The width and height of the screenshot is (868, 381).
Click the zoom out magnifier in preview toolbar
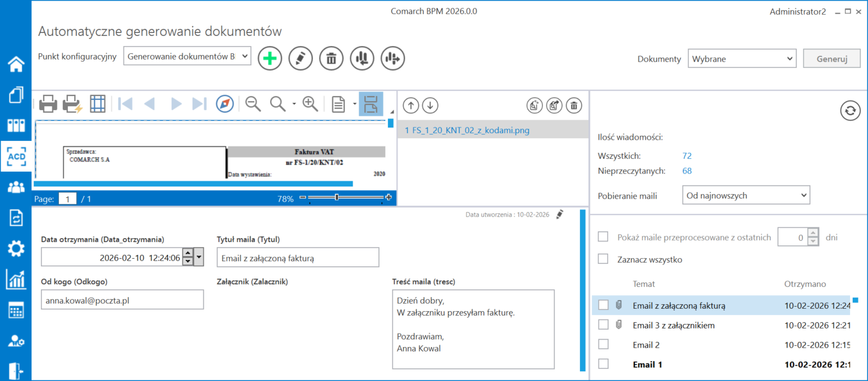tap(253, 104)
